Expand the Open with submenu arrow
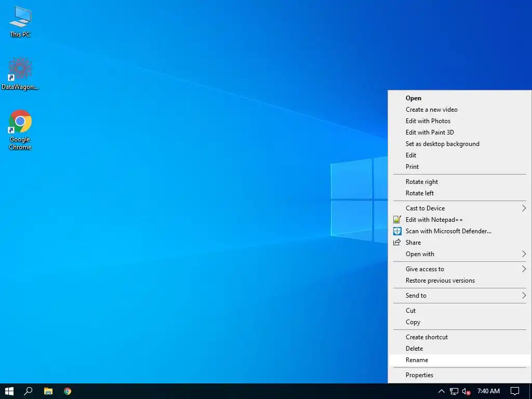This screenshot has width=532, height=399. pyautogui.click(x=524, y=254)
